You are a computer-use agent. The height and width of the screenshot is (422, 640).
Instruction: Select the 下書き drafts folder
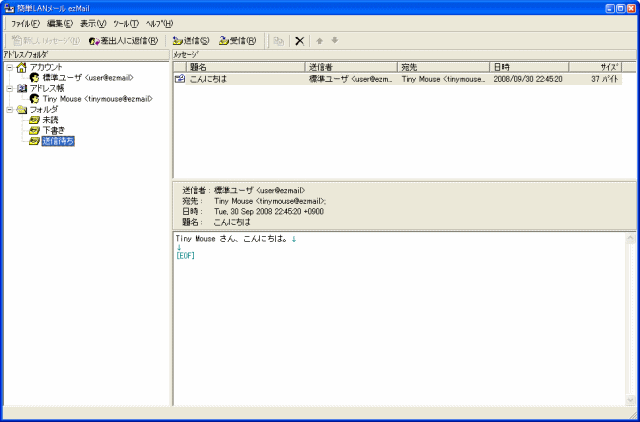(53, 130)
